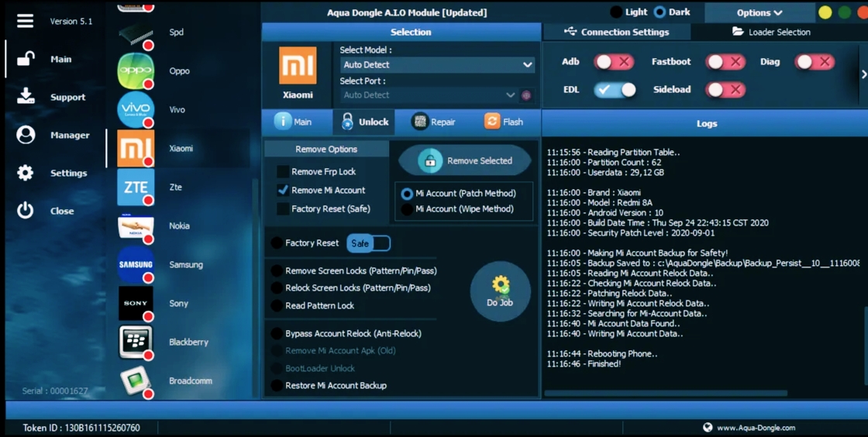Viewport: 868px width, 437px height.
Task: Click the USB icon in Connection Settings
Action: (570, 32)
